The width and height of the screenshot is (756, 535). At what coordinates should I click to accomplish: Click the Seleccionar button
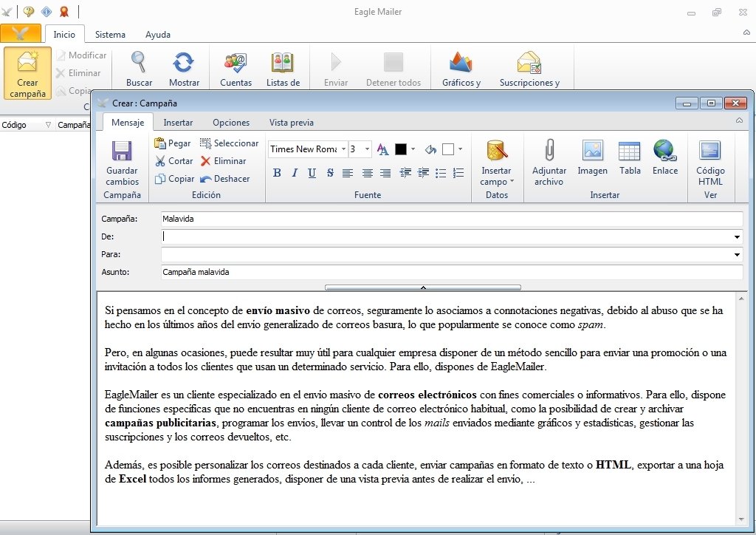coord(229,143)
